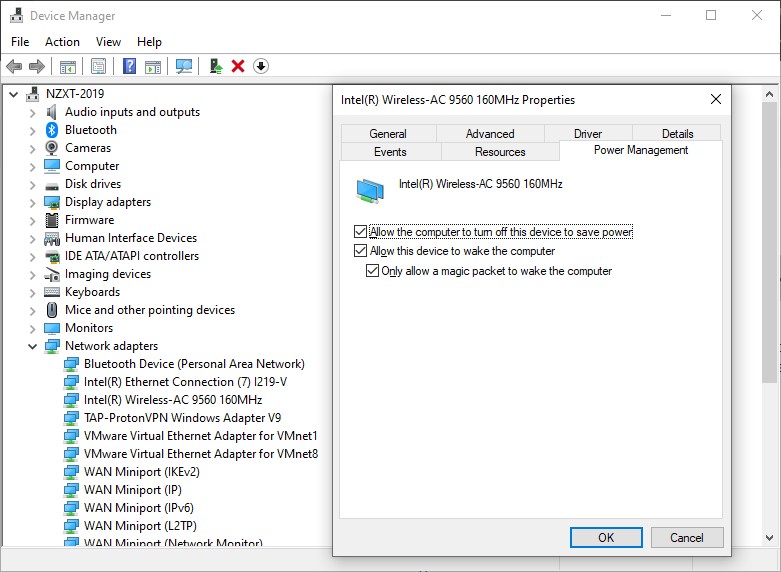The width and height of the screenshot is (781, 572).
Task: Click Scan for hardware changes monitor icon
Action: pos(184,66)
